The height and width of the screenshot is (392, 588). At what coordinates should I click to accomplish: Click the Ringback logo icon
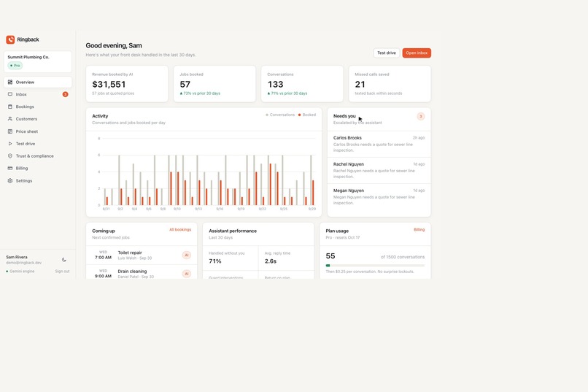10,39
